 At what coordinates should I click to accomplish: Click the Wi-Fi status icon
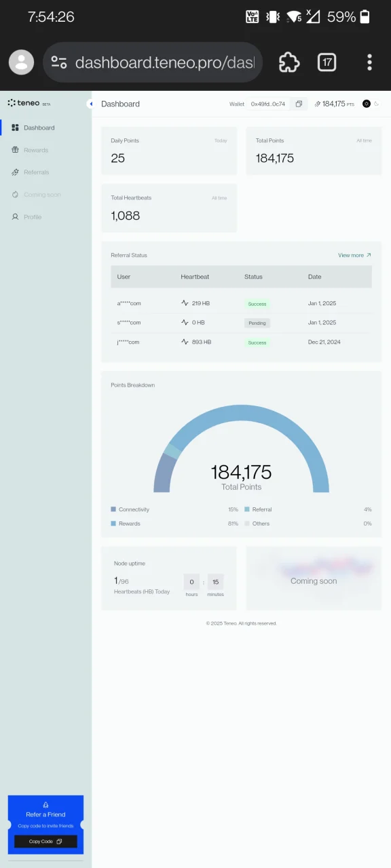[294, 17]
